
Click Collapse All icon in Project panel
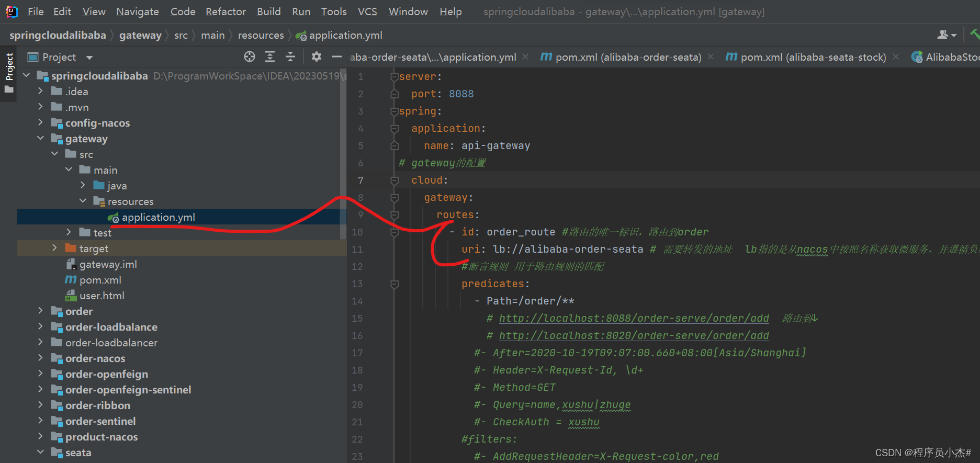(290, 57)
